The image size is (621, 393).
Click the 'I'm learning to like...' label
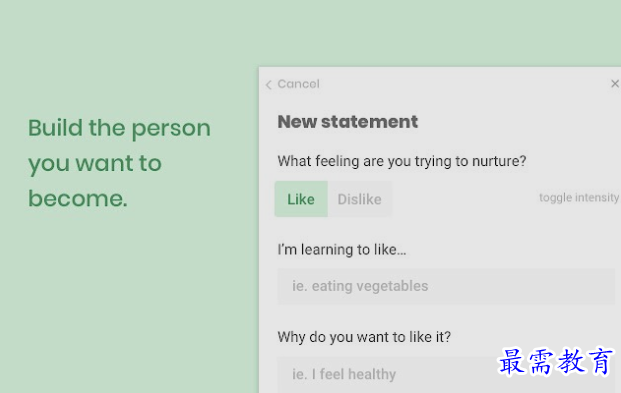tap(342, 250)
